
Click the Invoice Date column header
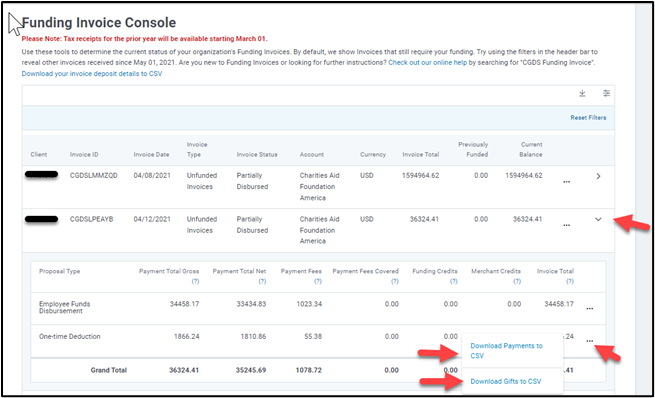tap(151, 155)
